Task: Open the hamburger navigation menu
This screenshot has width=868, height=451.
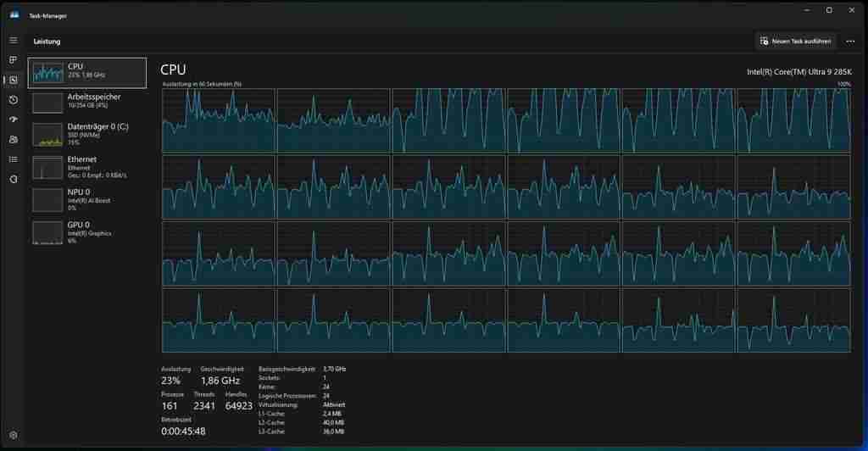Action: tap(14, 41)
